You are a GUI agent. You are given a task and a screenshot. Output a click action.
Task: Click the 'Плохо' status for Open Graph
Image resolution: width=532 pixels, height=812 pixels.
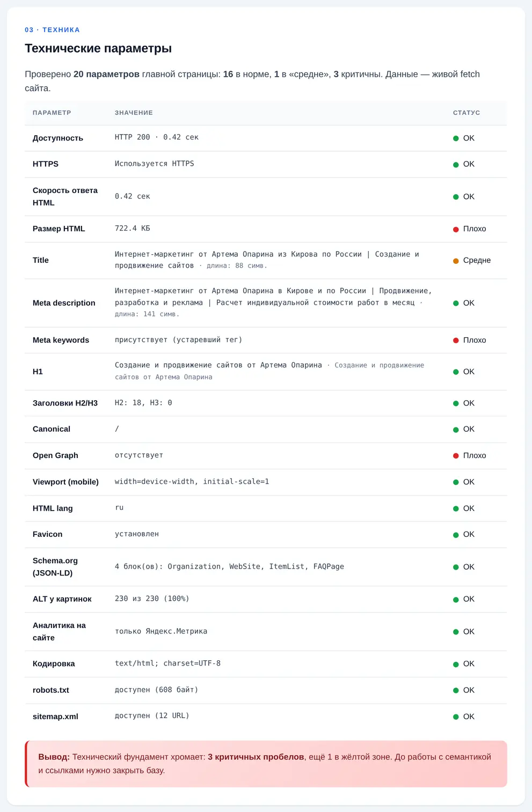pos(475,455)
